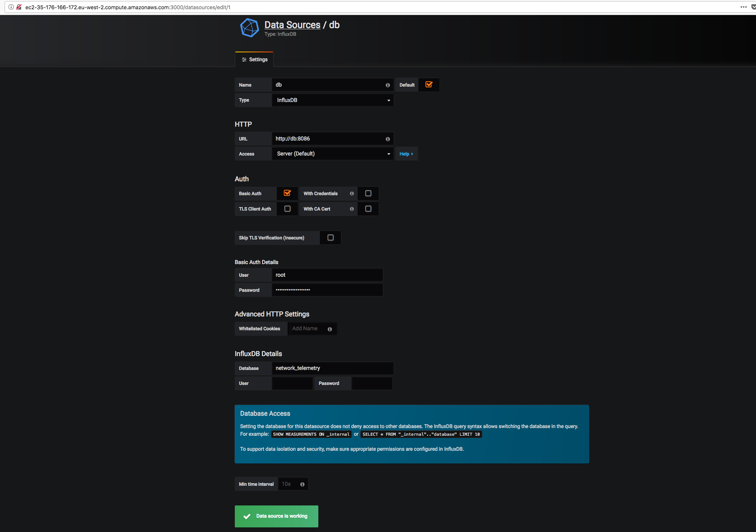The width and height of the screenshot is (756, 532).
Task: Click info icon beside With Credentials
Action: click(352, 194)
